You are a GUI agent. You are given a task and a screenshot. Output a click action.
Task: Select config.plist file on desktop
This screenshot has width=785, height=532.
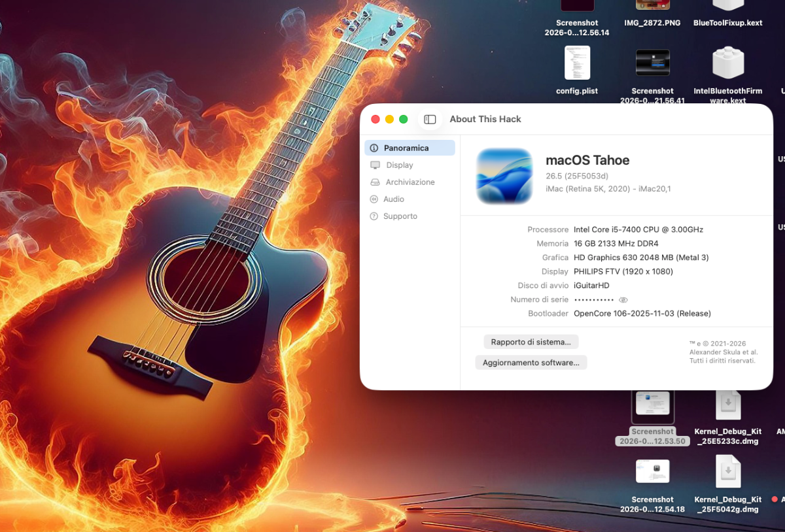coord(577,71)
